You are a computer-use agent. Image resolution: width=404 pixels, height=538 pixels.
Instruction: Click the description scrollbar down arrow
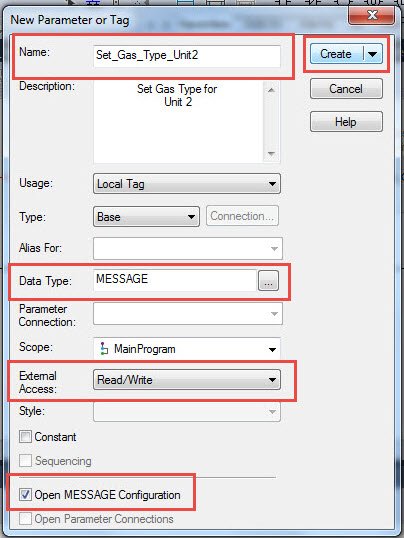point(271,153)
